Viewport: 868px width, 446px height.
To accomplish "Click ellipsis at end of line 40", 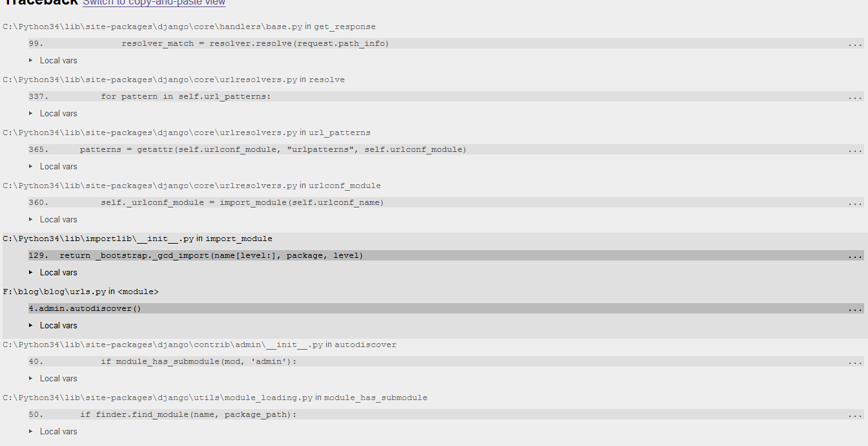I will [x=854, y=362].
